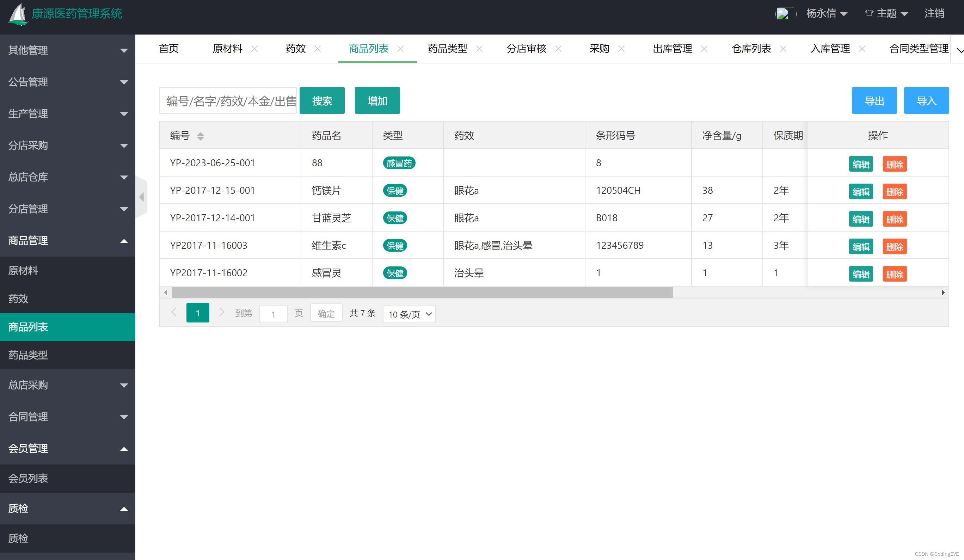Click 编辑 for the 钙镁片 row
Screen dimensions: 964x560
coord(861,192)
